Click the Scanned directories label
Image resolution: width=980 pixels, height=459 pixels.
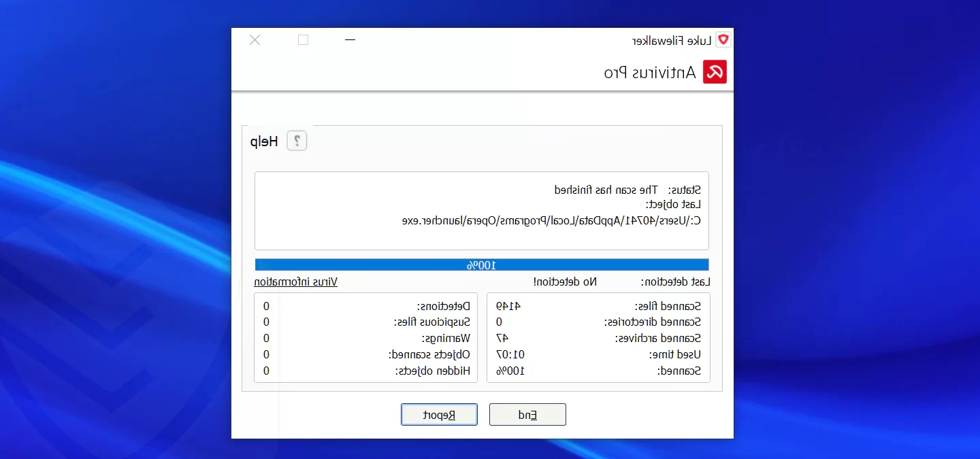652,322
